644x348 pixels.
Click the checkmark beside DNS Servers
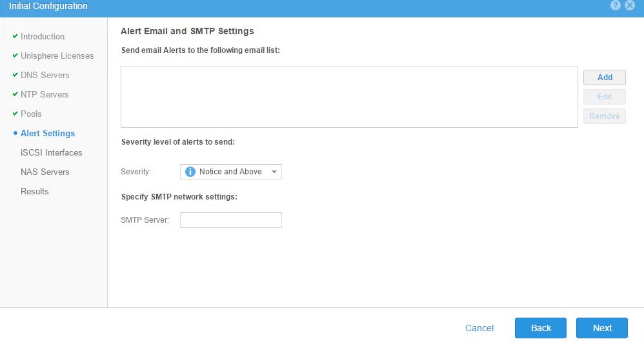15,75
